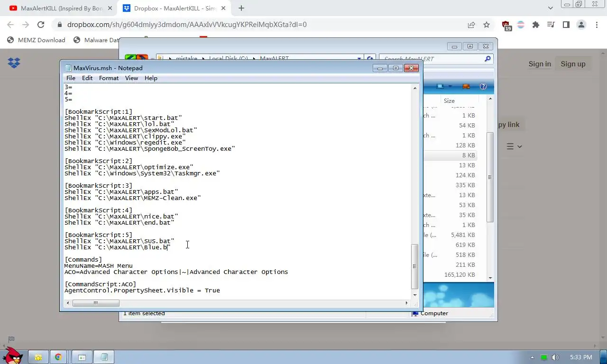This screenshot has height=364, width=607.
Task: Open the Chrome extensions puzzle menu
Action: point(536,25)
